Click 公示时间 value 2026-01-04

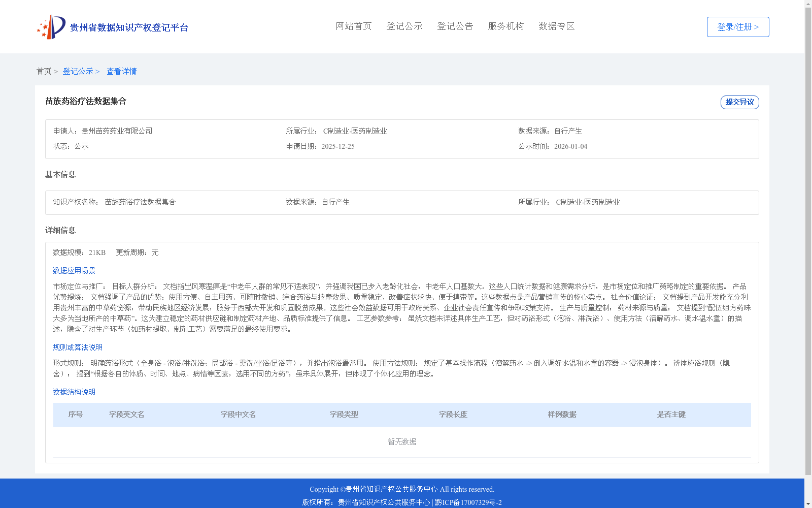570,146
